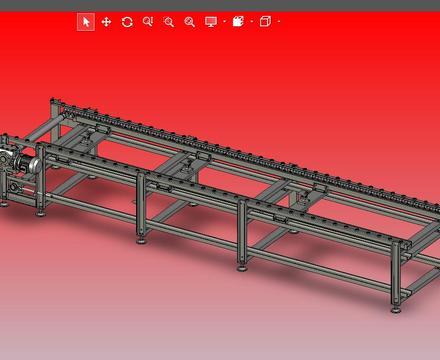The height and width of the screenshot is (360, 440).
Task: Click the dark gray title bar strip
Action: pyautogui.click(x=220, y=6)
